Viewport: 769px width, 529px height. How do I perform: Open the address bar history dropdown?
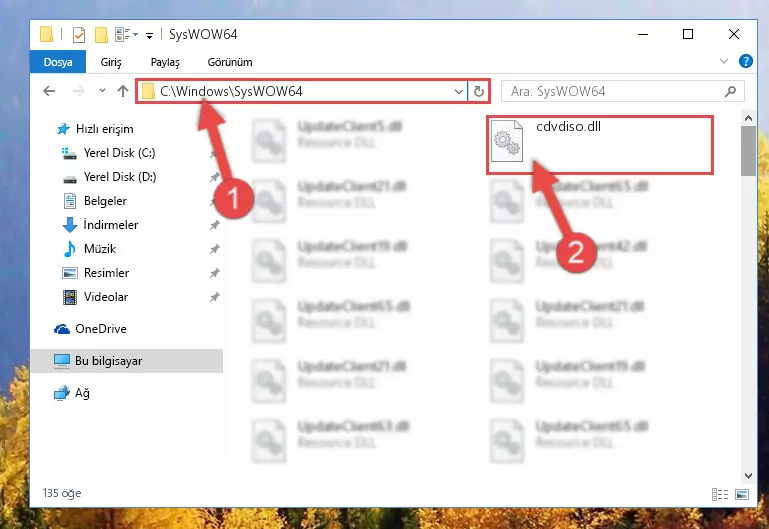pos(459,92)
